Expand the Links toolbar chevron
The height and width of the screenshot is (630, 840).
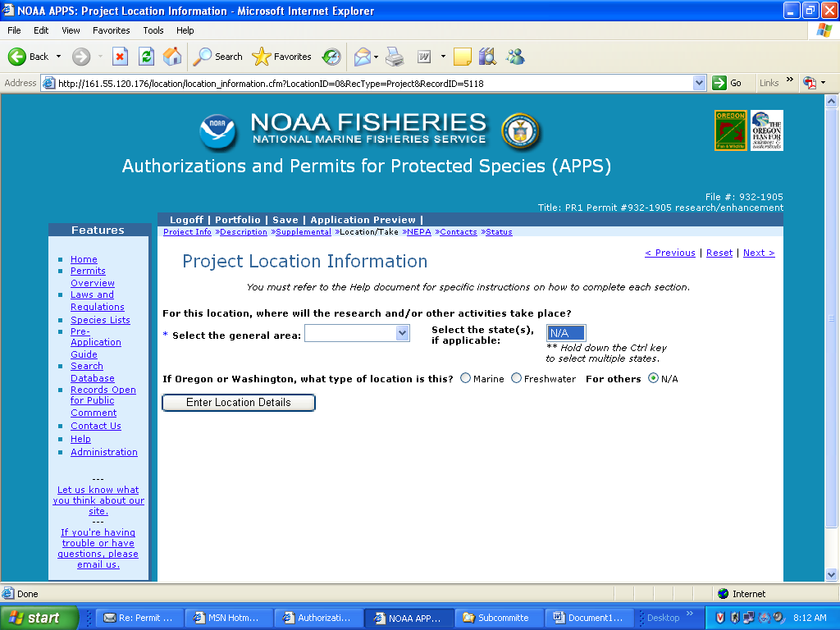(x=790, y=80)
